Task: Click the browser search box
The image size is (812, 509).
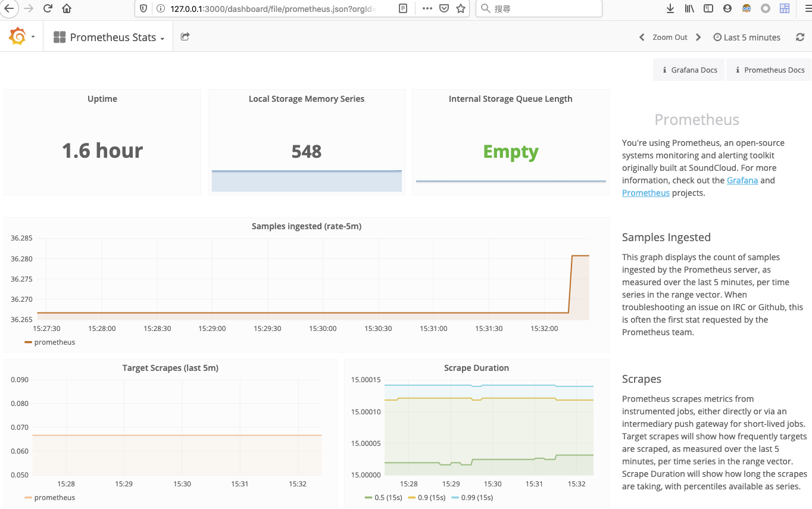Action: pyautogui.click(x=539, y=8)
